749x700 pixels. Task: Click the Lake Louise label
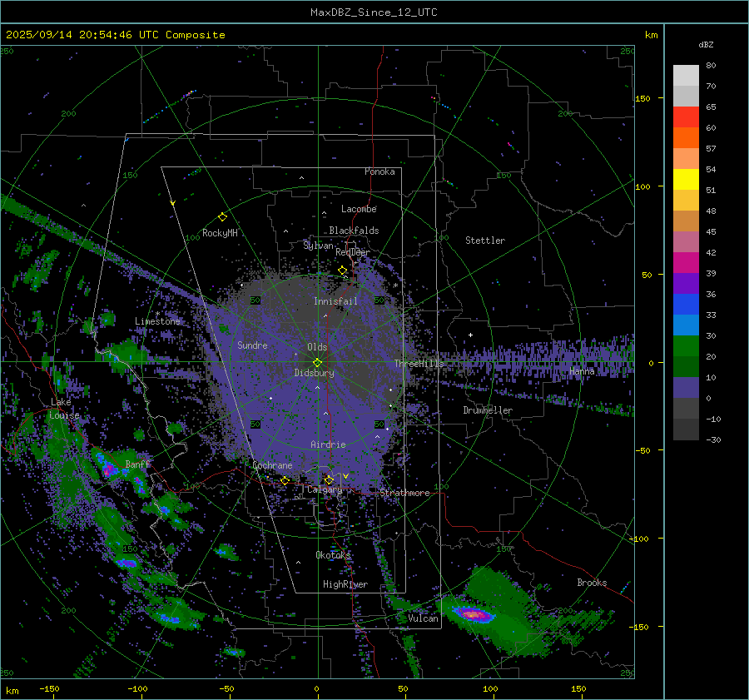pyautogui.click(x=64, y=409)
